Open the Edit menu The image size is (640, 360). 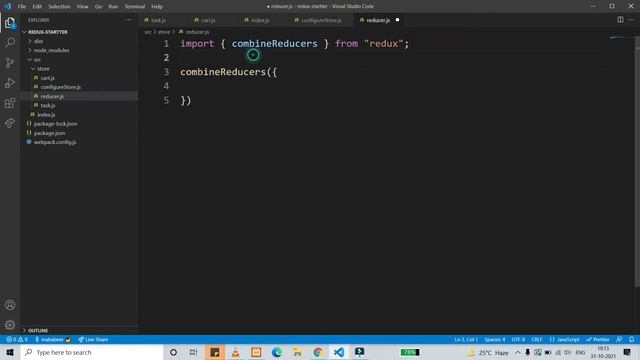pos(37,7)
